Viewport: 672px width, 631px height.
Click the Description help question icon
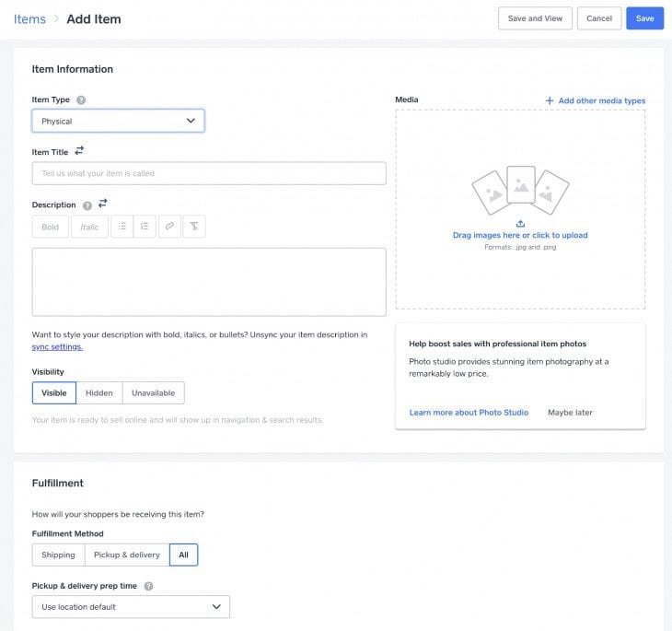87,205
